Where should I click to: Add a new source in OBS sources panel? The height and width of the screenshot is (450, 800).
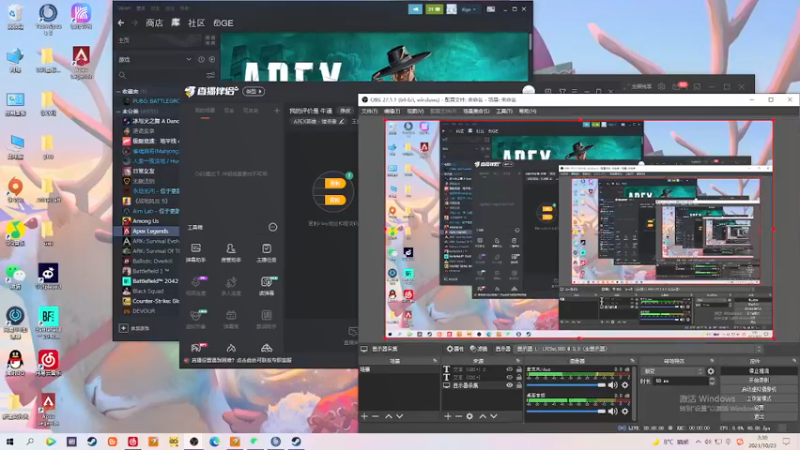(x=447, y=416)
